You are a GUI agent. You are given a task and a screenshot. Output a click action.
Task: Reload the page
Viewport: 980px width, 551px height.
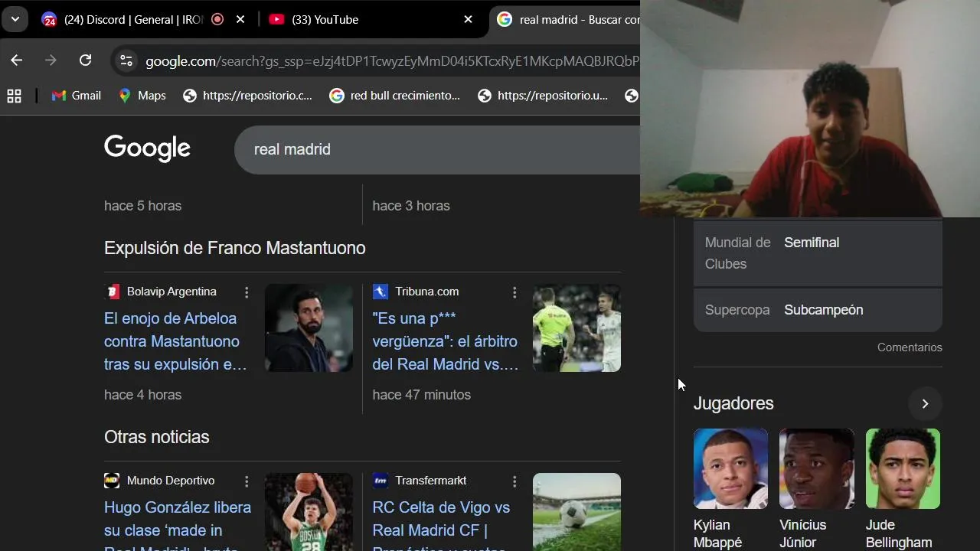click(x=85, y=60)
